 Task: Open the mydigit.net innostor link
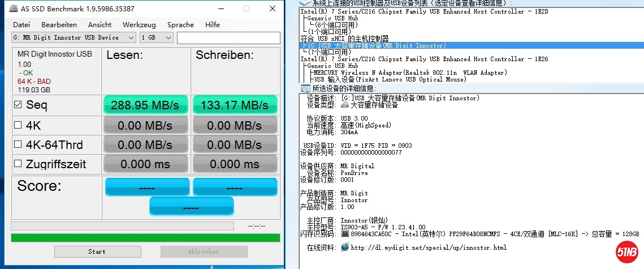[x=429, y=247]
